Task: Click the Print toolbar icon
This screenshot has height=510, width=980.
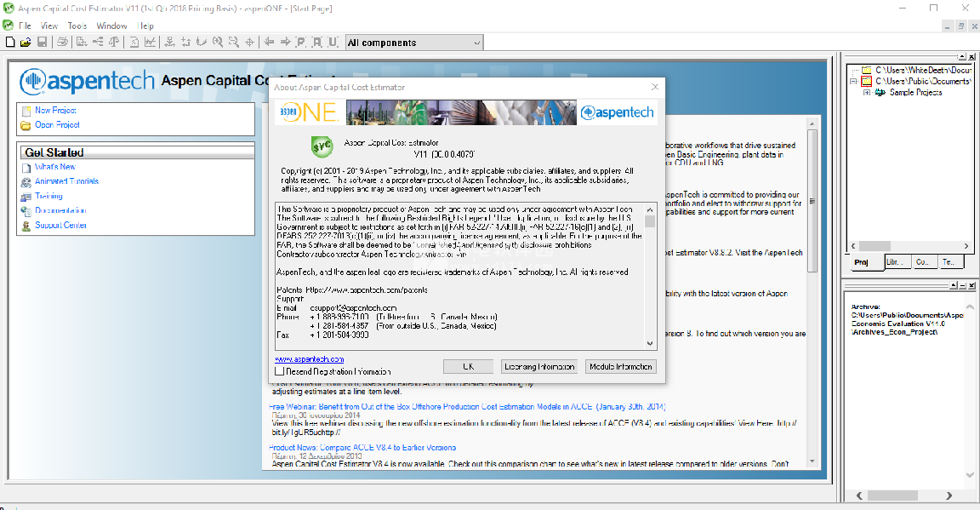Action: coord(62,42)
